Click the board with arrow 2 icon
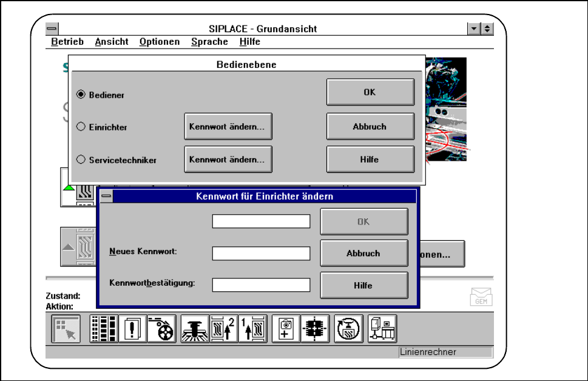The width and height of the screenshot is (588, 381). coord(224,329)
